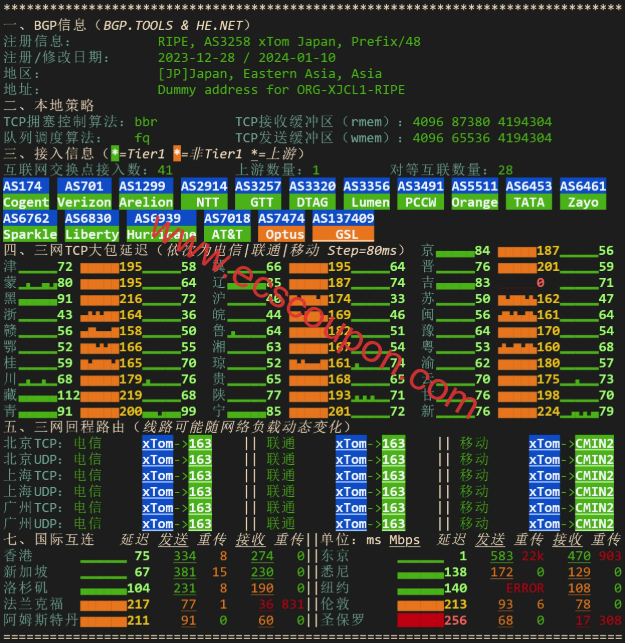This screenshot has height=643, width=625.
Task: Click the CMIN2 badge in the 北京UDP row
Action: (594, 459)
